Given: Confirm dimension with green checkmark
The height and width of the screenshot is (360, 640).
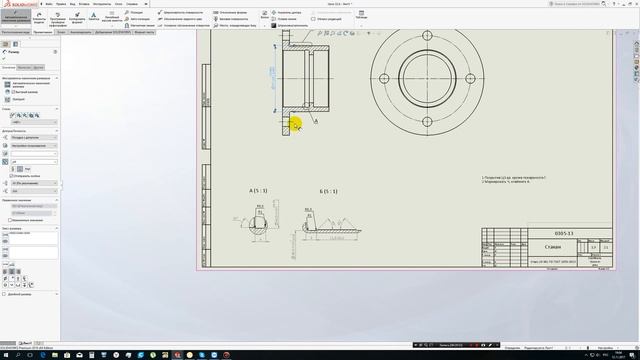Looking at the screenshot, I should click(4, 58).
